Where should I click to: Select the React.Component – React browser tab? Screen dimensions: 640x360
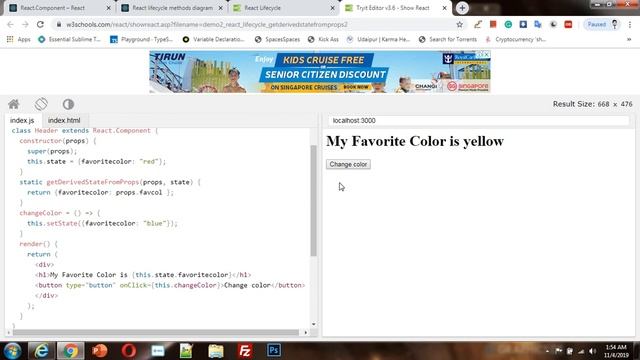pyautogui.click(x=59, y=8)
